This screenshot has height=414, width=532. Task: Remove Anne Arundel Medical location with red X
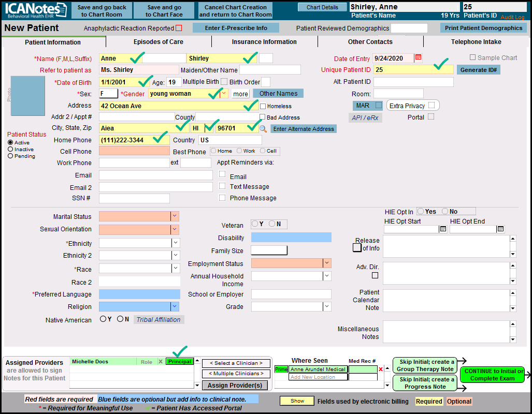point(381,369)
